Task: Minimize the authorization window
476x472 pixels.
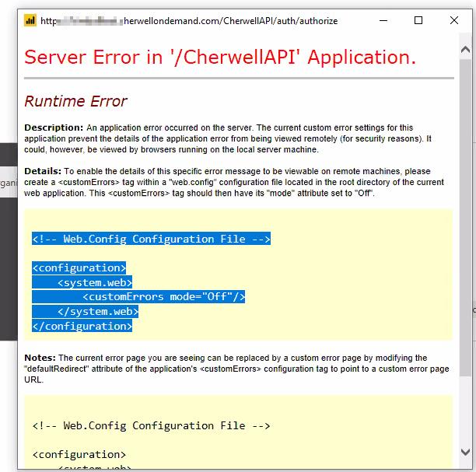Action: [x=383, y=21]
